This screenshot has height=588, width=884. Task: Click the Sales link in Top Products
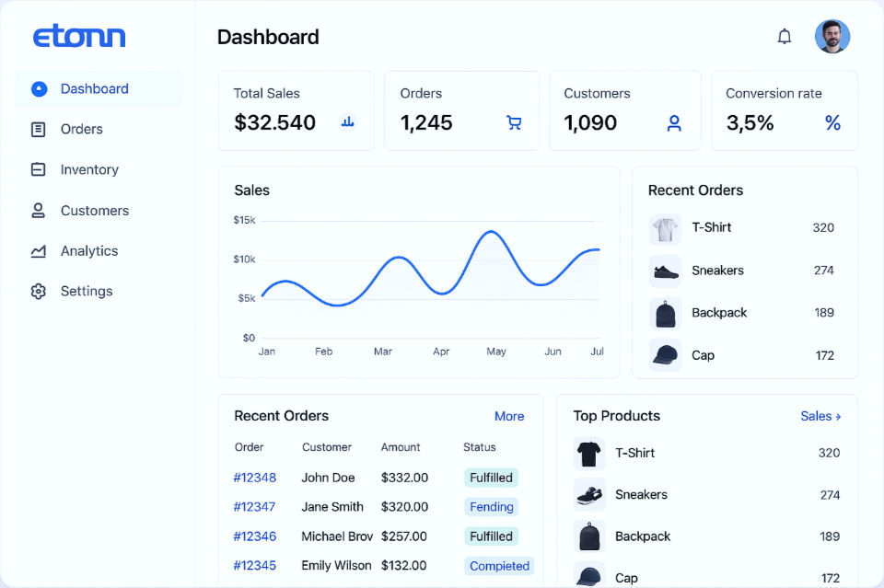[816, 416]
